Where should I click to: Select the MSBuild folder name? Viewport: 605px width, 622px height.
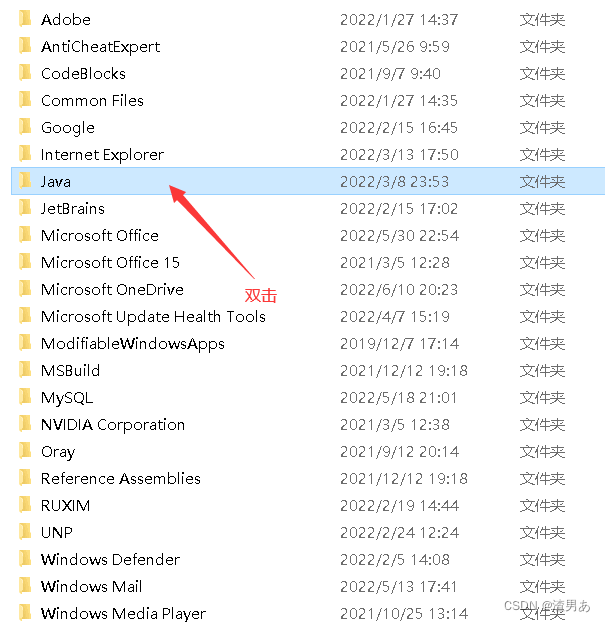pyautogui.click(x=71, y=370)
